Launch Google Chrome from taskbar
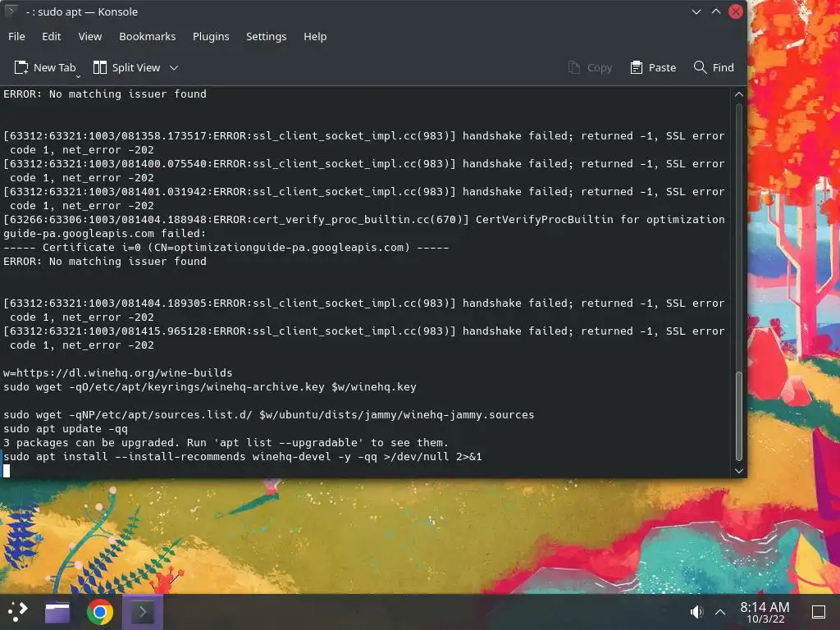The height and width of the screenshot is (630, 840). coord(99,612)
